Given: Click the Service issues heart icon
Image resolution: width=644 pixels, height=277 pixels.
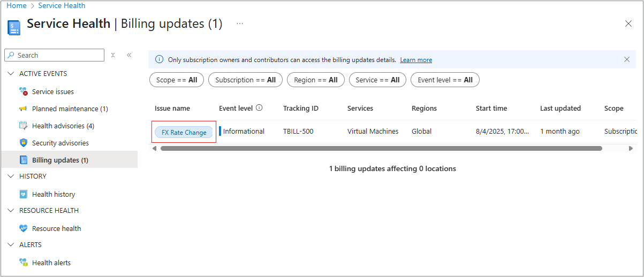Looking at the screenshot, I should (24, 92).
